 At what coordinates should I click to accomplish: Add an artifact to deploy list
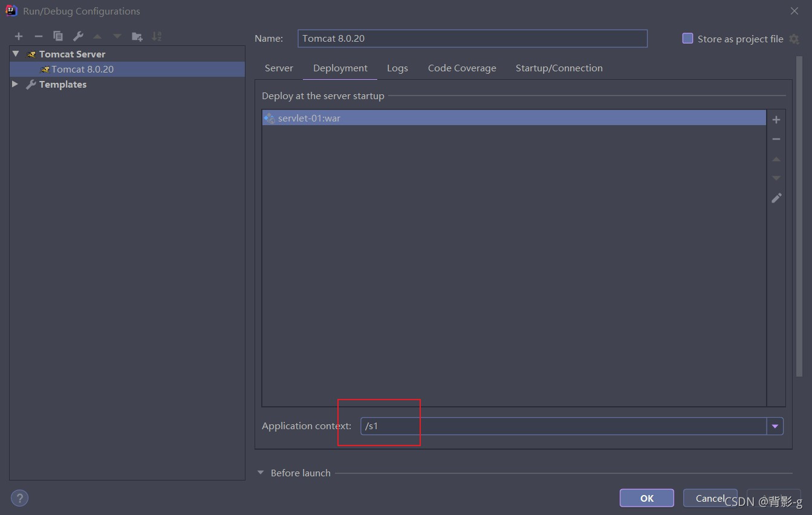(776, 120)
